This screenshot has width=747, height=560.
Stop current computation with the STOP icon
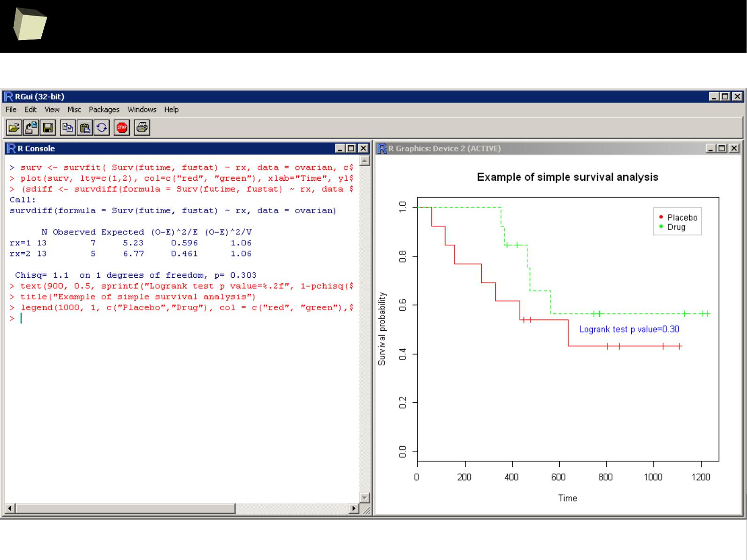(x=122, y=128)
